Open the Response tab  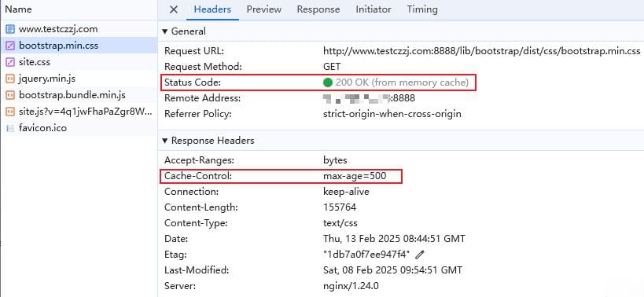point(318,9)
